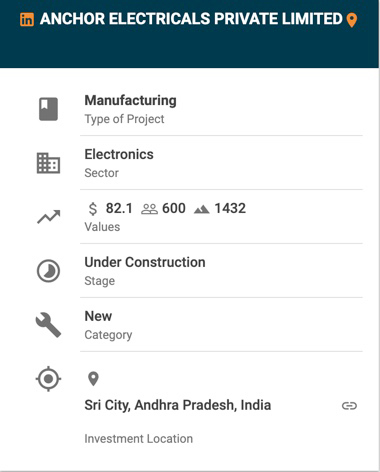380x472 pixels.
Task: Click the building Sector icon
Action: tap(48, 163)
